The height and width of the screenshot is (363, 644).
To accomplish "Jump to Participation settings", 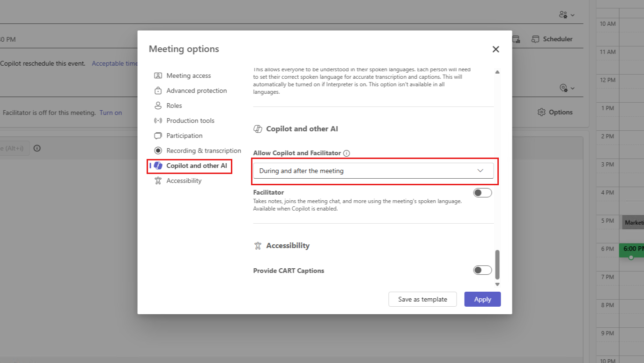I will click(185, 136).
